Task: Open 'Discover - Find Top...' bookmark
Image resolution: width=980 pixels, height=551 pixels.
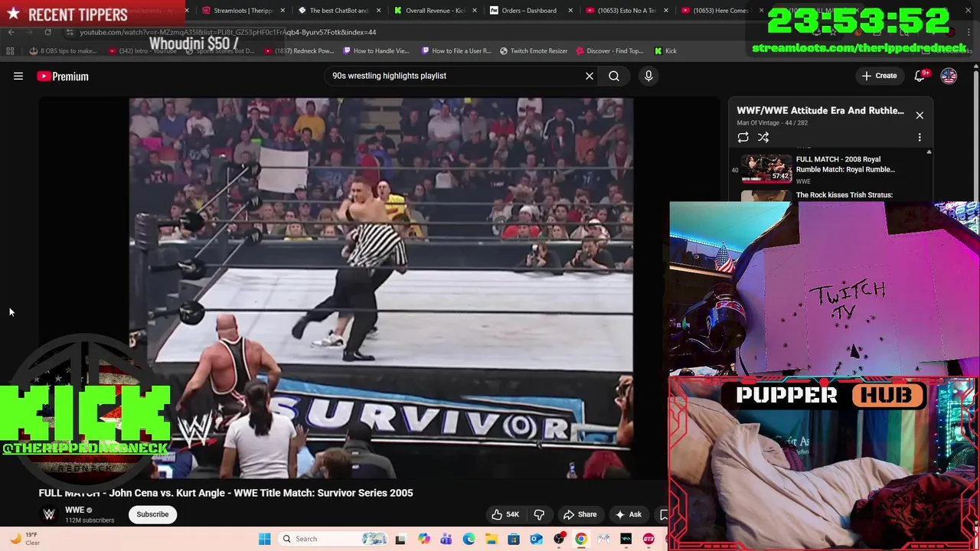Action: tap(609, 51)
